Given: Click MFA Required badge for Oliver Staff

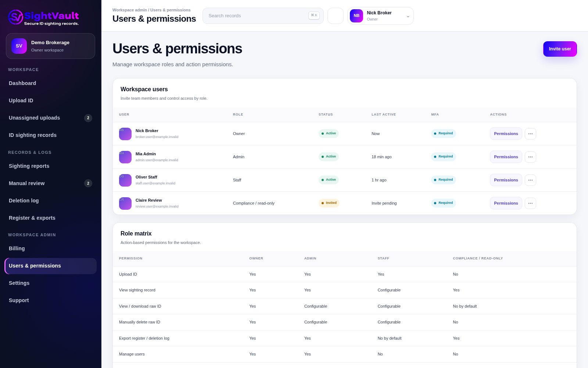Looking at the screenshot, I should click(444, 180).
